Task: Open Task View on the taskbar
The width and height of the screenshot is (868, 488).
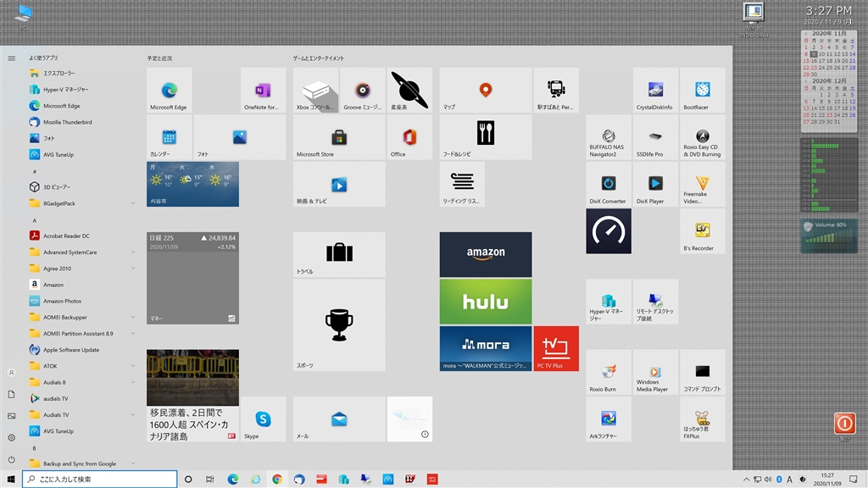Action: pos(210,480)
